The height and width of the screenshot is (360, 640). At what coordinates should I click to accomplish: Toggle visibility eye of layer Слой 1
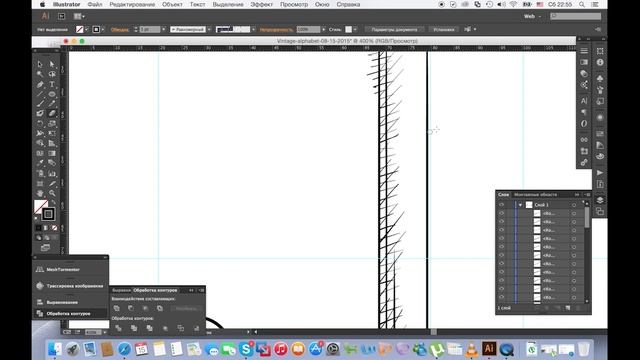501,205
